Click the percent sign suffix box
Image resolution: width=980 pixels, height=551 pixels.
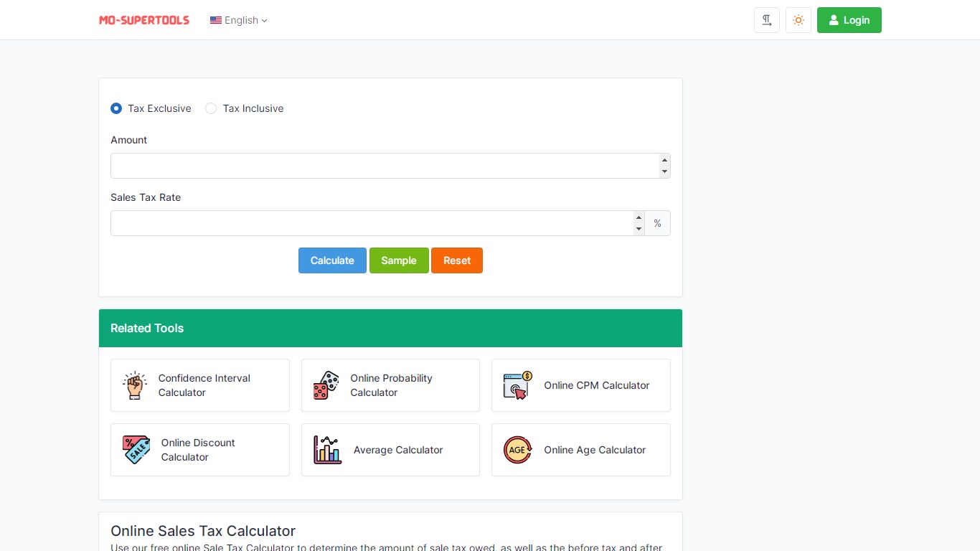tap(658, 223)
